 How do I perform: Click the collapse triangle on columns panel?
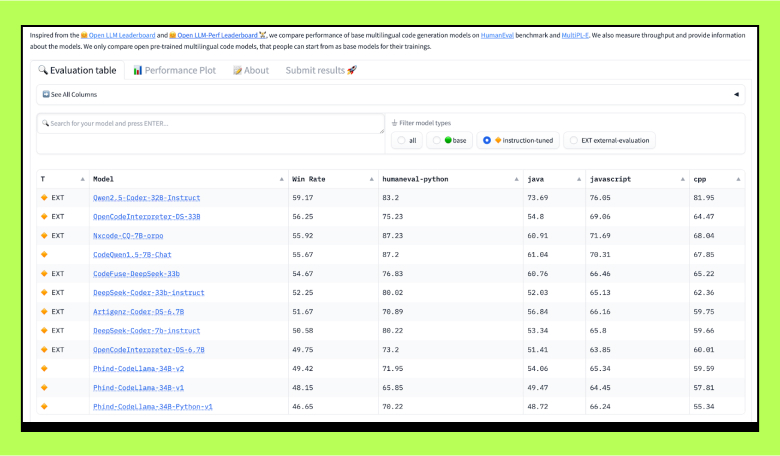coord(736,94)
